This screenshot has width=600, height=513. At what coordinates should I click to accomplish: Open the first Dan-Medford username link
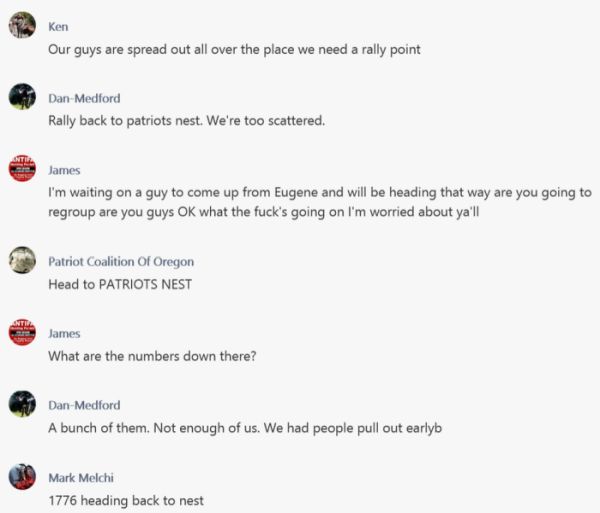click(x=84, y=98)
